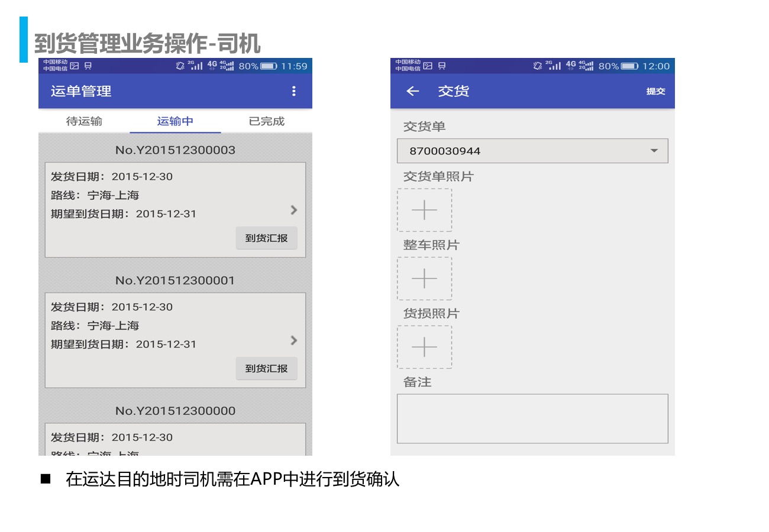
Task: Add a 整车照片 using the plus box
Action: point(424,278)
